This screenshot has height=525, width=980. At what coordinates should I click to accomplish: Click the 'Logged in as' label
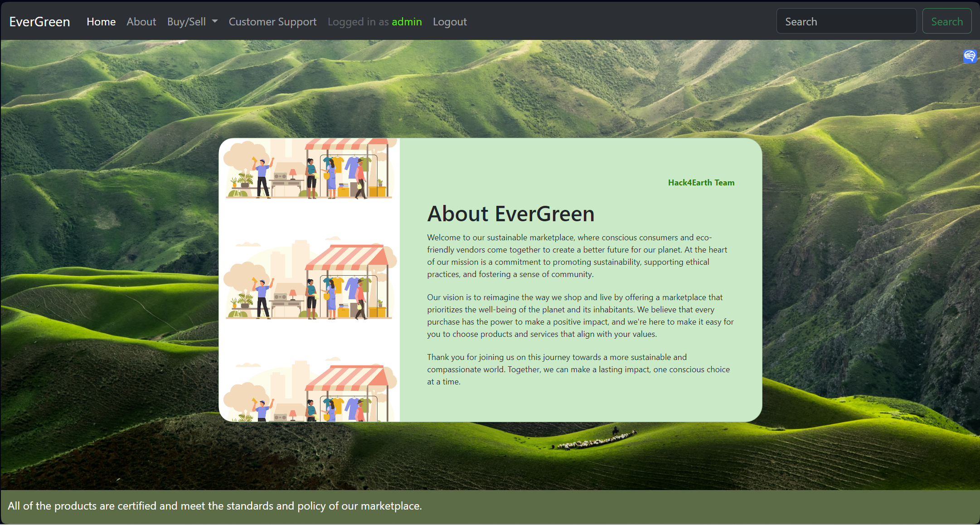click(358, 22)
